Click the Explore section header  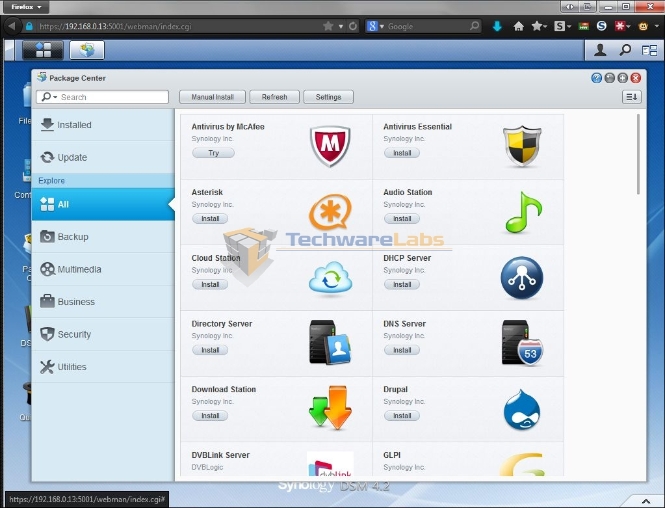click(x=103, y=181)
